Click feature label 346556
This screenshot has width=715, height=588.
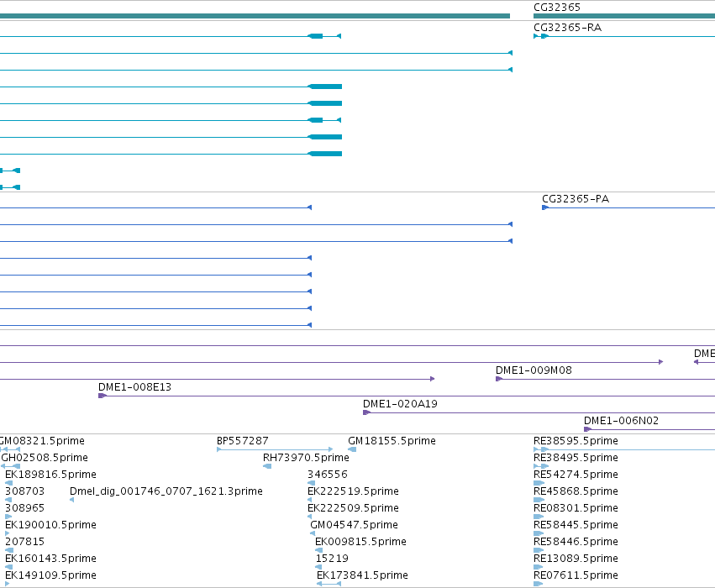[x=328, y=475]
